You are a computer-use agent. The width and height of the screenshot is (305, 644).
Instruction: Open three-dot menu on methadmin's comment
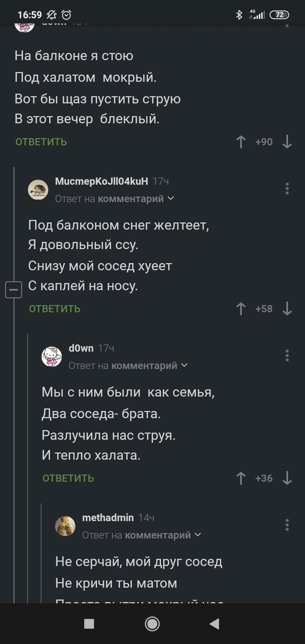tap(287, 525)
